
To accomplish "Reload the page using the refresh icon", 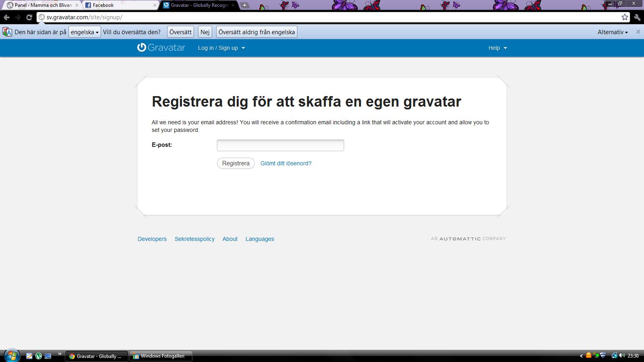I will (29, 17).
